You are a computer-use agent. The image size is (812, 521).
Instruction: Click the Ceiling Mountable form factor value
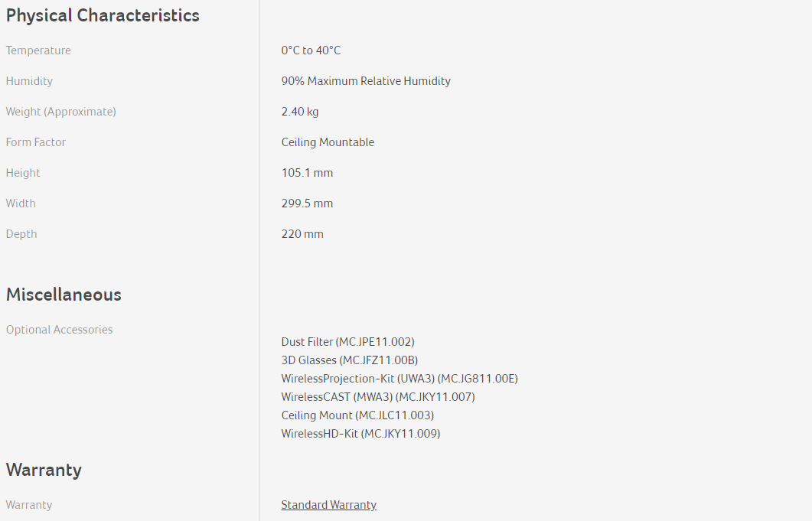click(x=328, y=142)
